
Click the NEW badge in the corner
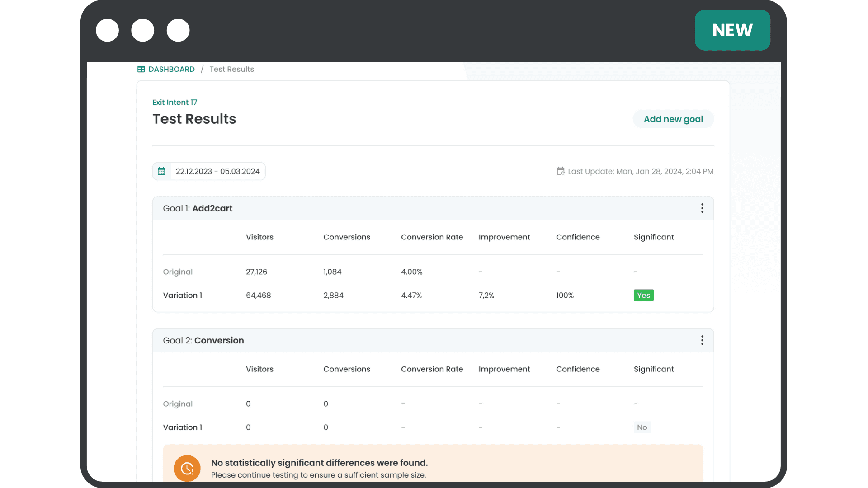tap(732, 30)
